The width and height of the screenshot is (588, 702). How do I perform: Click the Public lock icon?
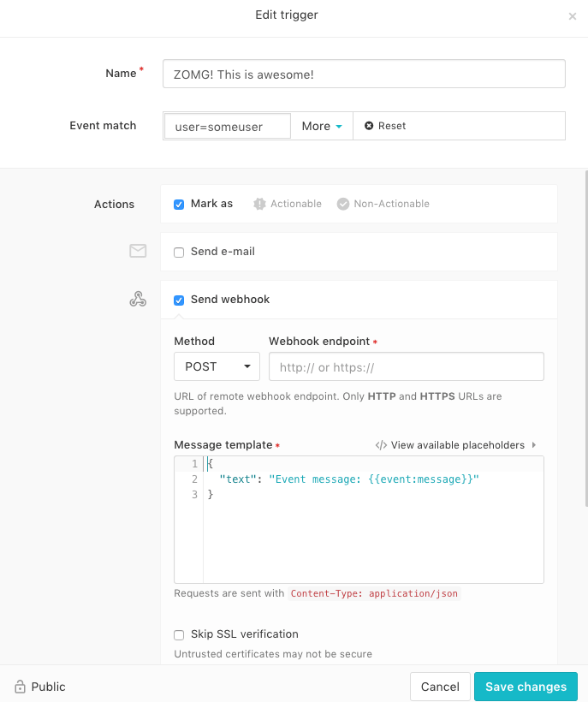point(20,687)
